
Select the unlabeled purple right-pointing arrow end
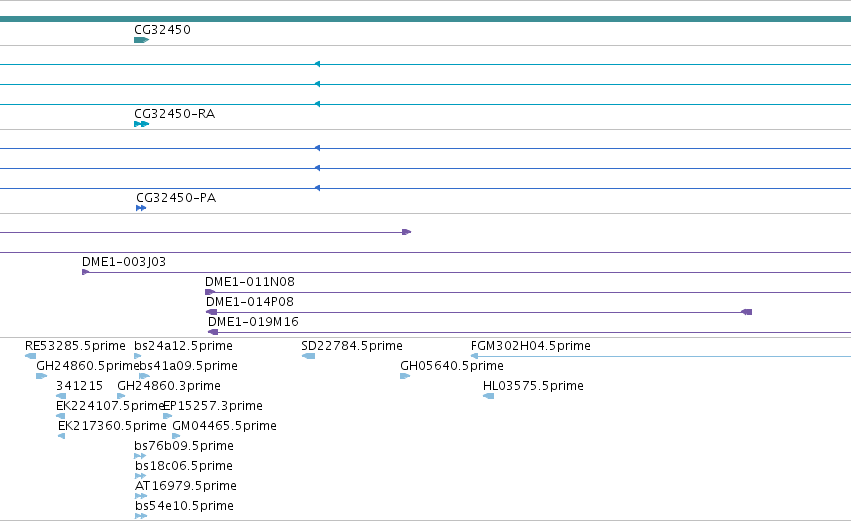pyautogui.click(x=407, y=232)
